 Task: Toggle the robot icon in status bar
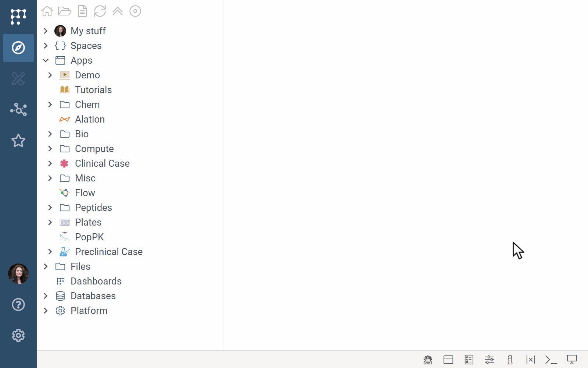point(428,360)
